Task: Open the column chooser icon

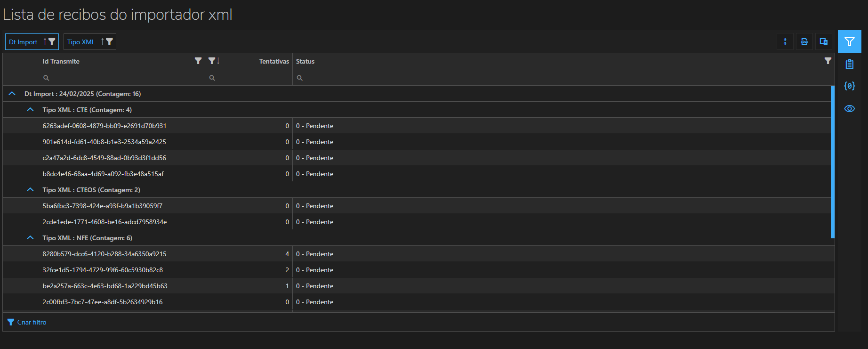Action: coord(824,42)
